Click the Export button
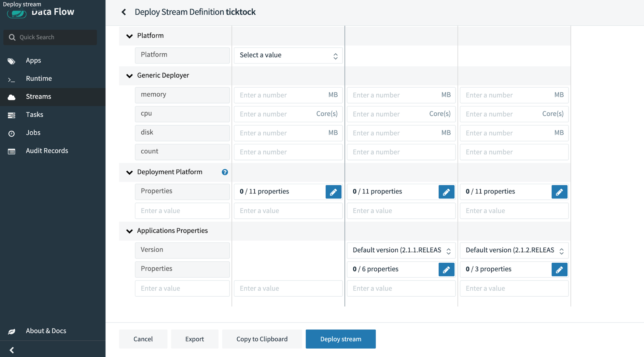Image resolution: width=644 pixels, height=357 pixels. [195, 339]
